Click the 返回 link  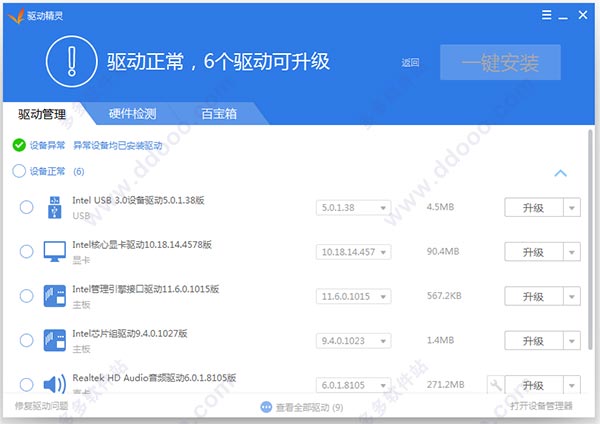pyautogui.click(x=410, y=62)
